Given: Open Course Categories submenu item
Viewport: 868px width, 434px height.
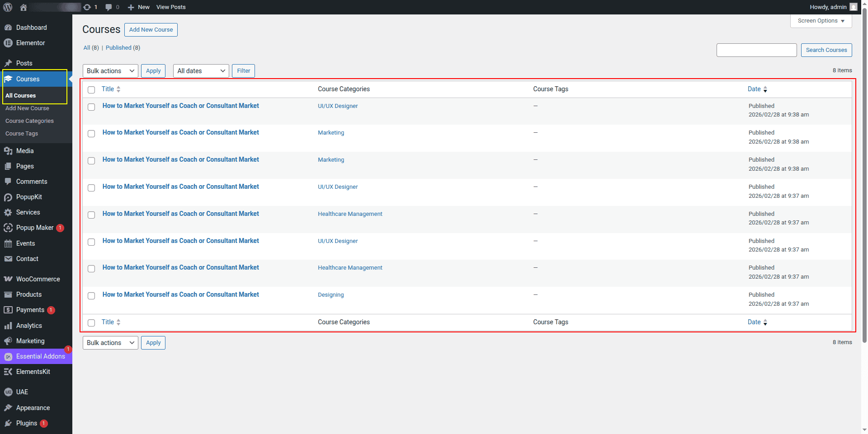Looking at the screenshot, I should point(29,121).
